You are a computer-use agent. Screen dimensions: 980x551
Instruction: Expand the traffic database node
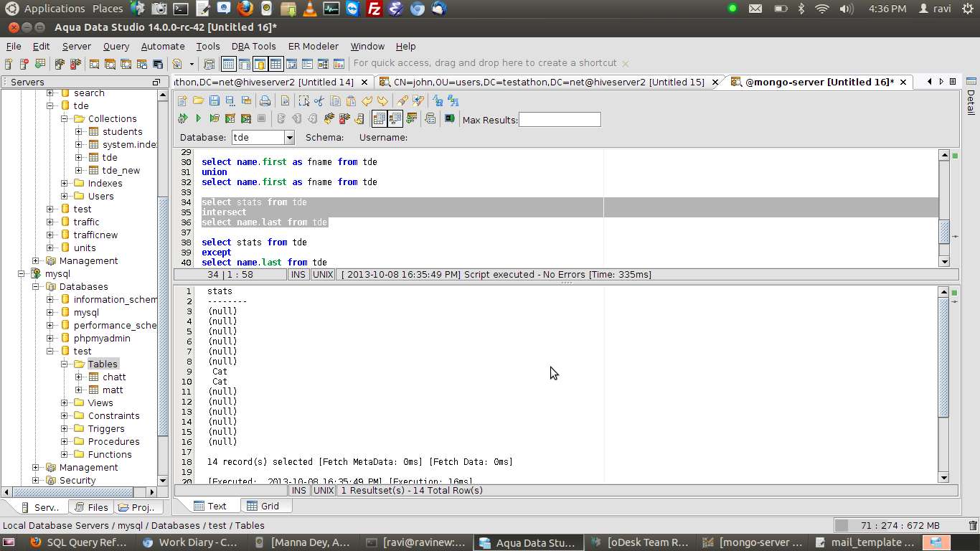click(x=51, y=222)
